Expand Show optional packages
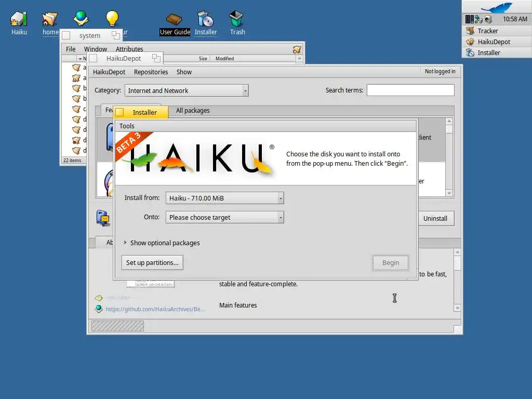 (125, 243)
